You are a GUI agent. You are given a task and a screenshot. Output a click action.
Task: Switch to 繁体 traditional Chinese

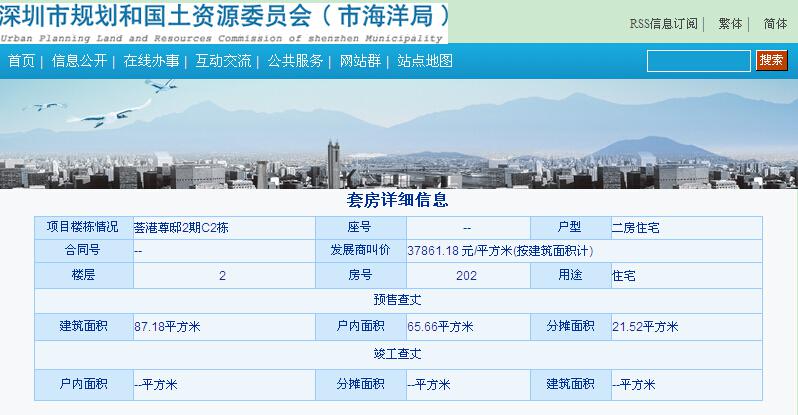click(x=730, y=24)
